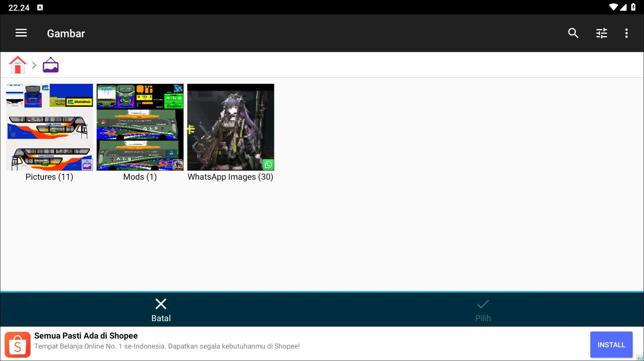The image size is (644, 361).
Task: Expand the breadcrumb chevron arrow
Action: coord(34,65)
